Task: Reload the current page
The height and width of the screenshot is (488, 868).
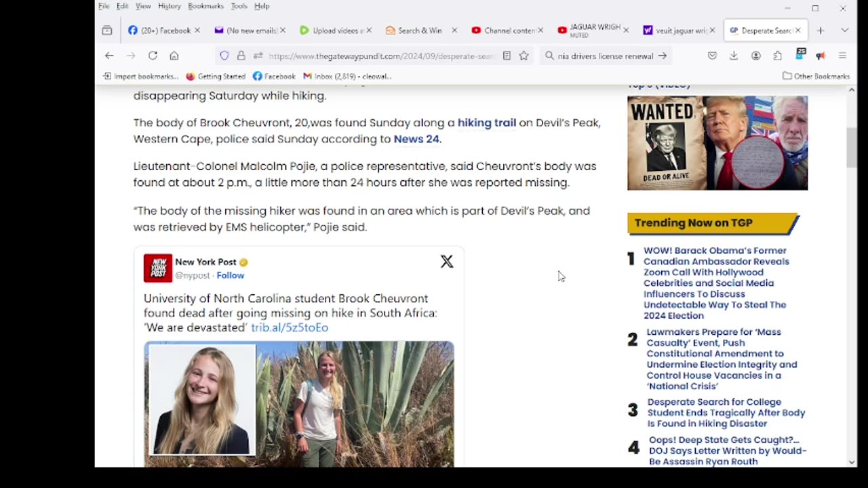Action: (153, 56)
